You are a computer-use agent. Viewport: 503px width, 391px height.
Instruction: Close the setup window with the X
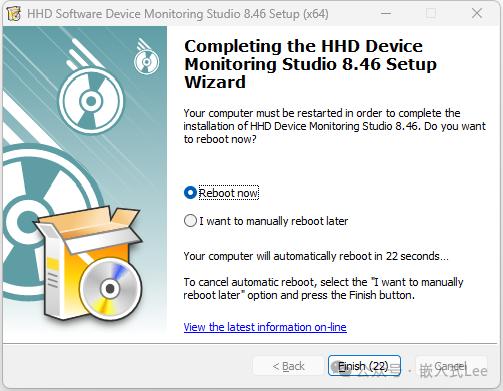[477, 14]
